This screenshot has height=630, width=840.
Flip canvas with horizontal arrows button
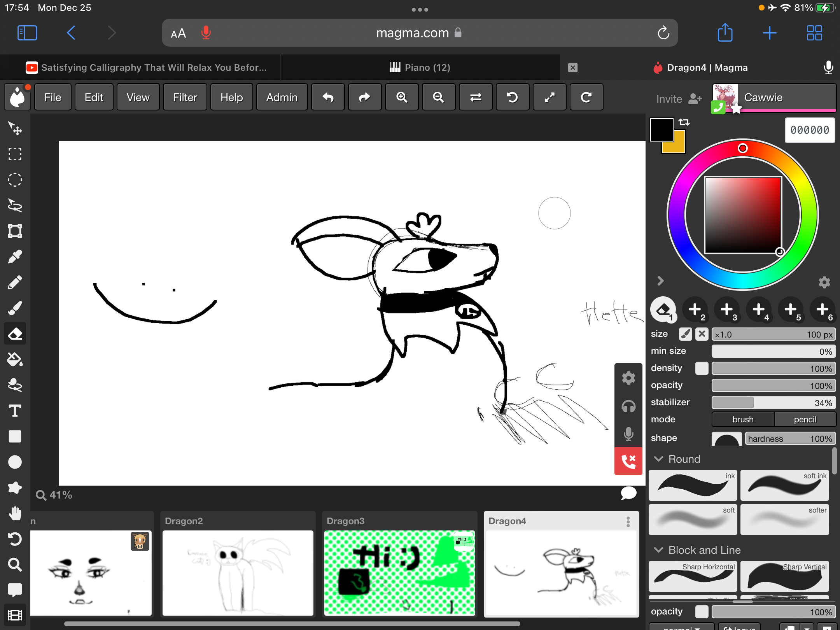point(476,97)
